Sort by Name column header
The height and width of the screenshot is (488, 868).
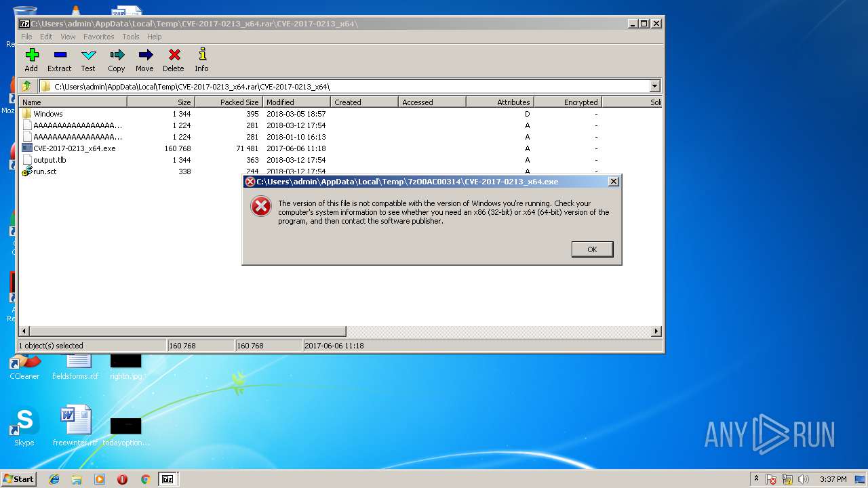pos(73,102)
